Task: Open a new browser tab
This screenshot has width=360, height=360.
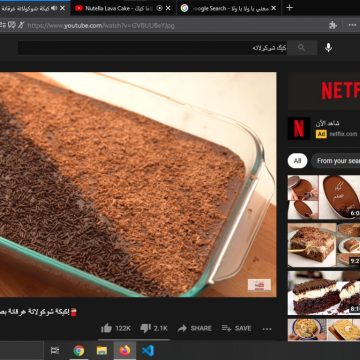Action: pyautogui.click(x=290, y=8)
